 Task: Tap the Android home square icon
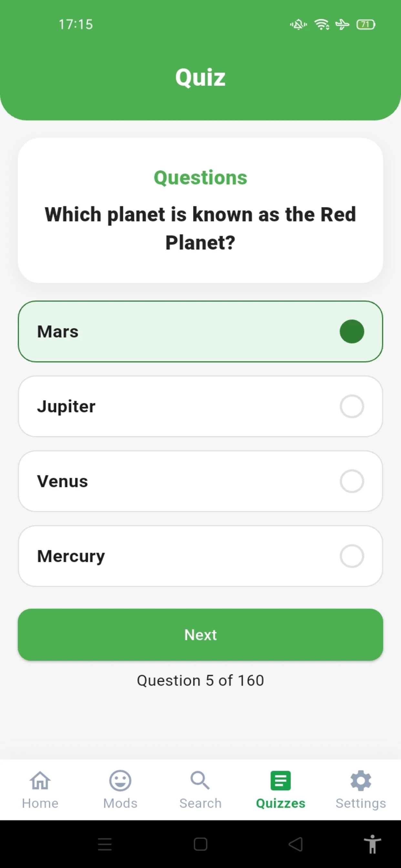coord(200,844)
